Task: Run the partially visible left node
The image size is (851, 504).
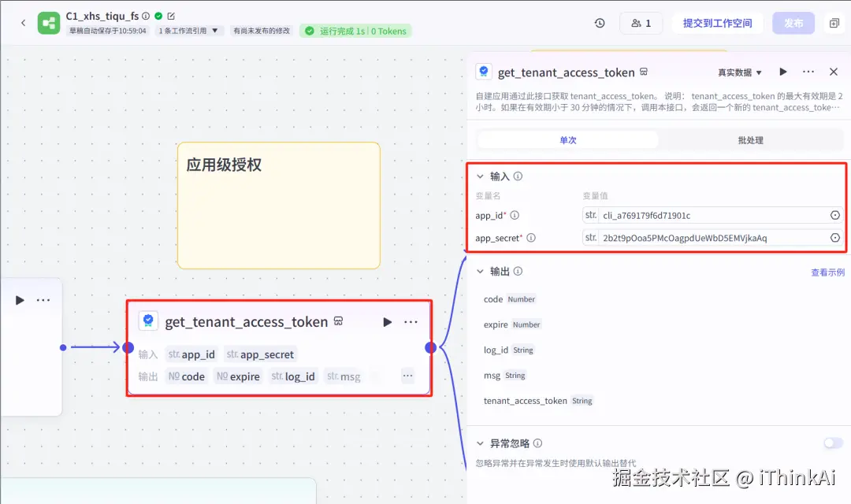Action: (x=20, y=300)
